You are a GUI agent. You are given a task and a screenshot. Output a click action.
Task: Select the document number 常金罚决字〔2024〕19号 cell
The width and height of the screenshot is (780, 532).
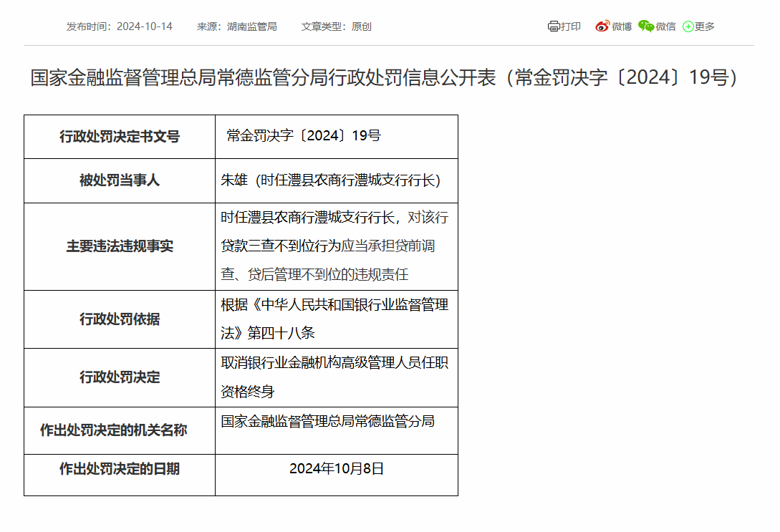[304, 136]
